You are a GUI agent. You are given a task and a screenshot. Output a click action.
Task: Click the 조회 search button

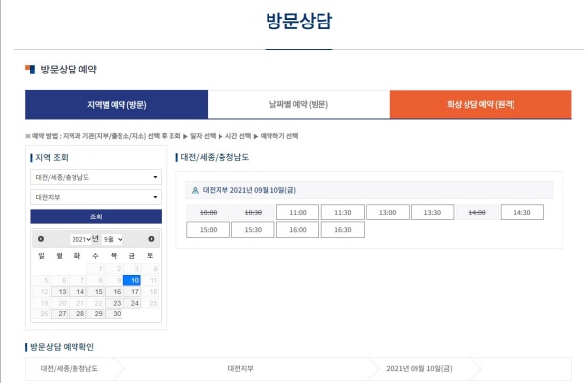[96, 216]
